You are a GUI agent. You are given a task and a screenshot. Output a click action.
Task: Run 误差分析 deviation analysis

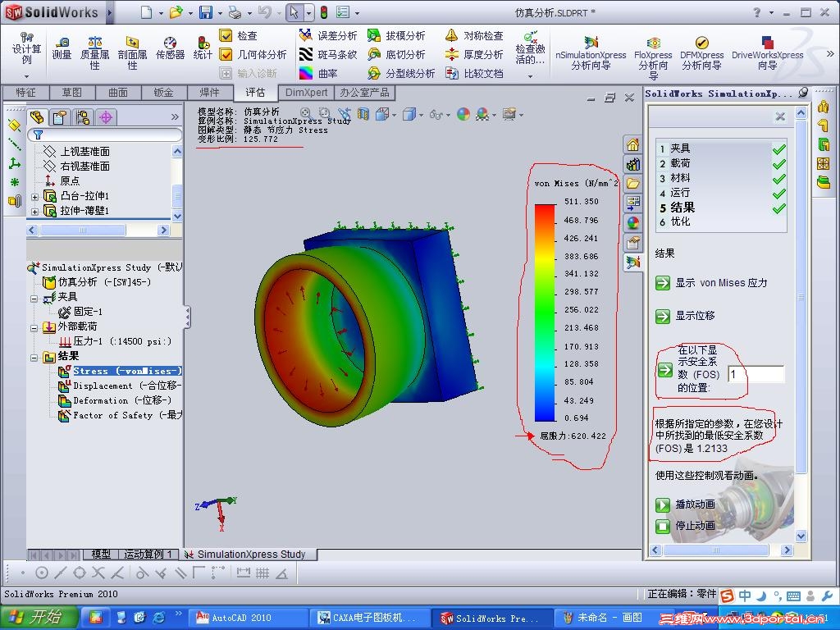[328, 35]
